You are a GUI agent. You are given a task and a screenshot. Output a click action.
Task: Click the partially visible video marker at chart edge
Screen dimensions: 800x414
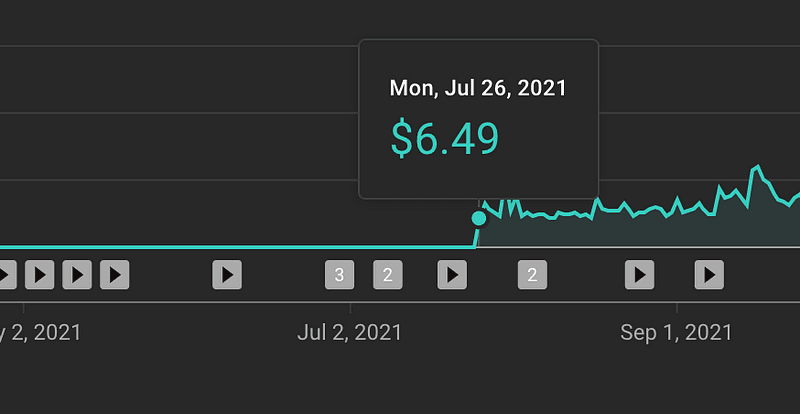[8, 275]
